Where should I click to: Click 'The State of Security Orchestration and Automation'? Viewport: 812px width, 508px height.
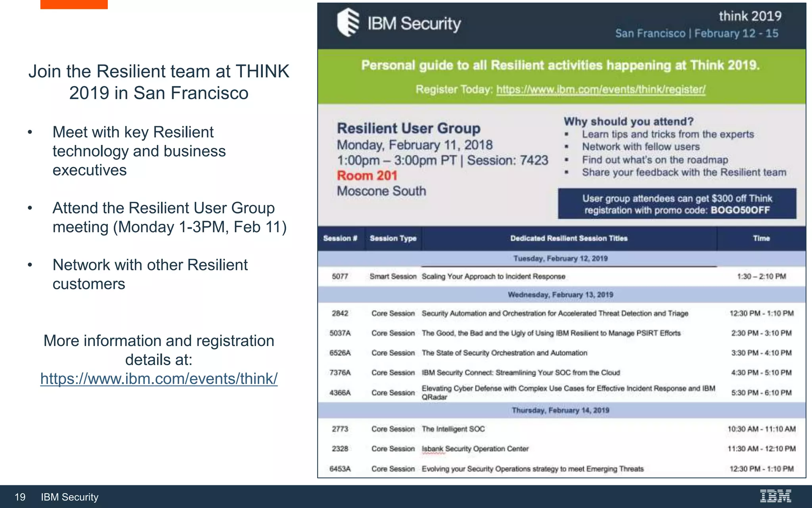(504, 353)
